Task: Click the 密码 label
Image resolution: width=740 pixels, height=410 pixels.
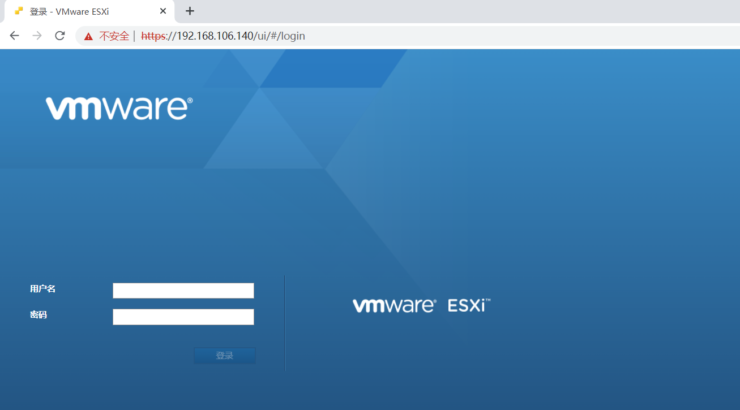Action: click(38, 315)
